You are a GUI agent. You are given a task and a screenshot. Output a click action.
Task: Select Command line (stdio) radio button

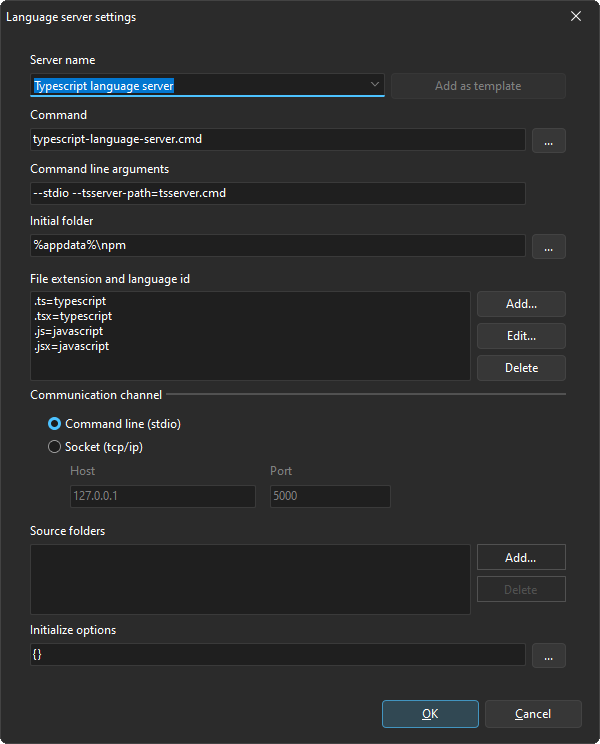click(x=55, y=424)
